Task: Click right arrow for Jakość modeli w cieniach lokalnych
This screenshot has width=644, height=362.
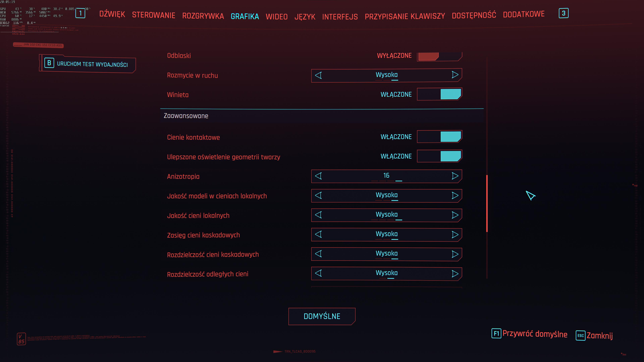Action: pyautogui.click(x=455, y=195)
